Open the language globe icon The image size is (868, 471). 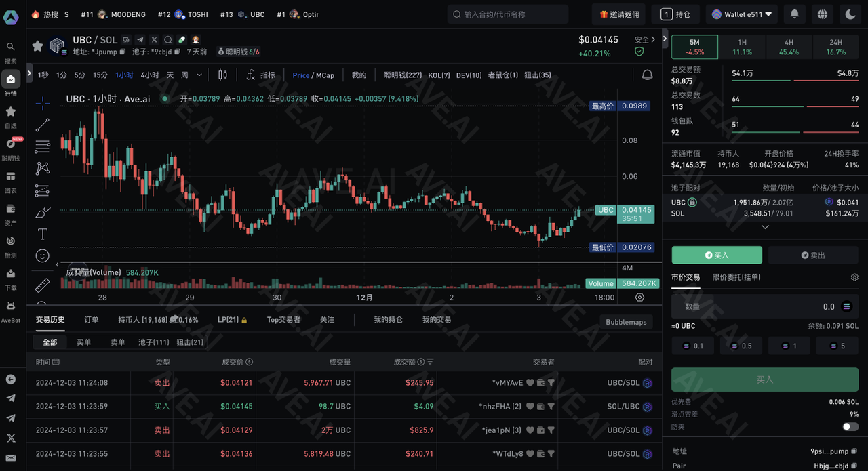(823, 14)
